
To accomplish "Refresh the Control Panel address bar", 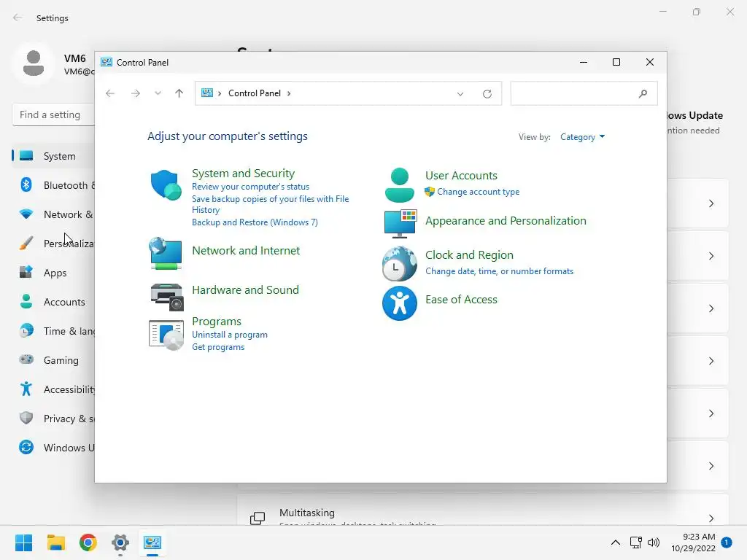I will pos(487,94).
